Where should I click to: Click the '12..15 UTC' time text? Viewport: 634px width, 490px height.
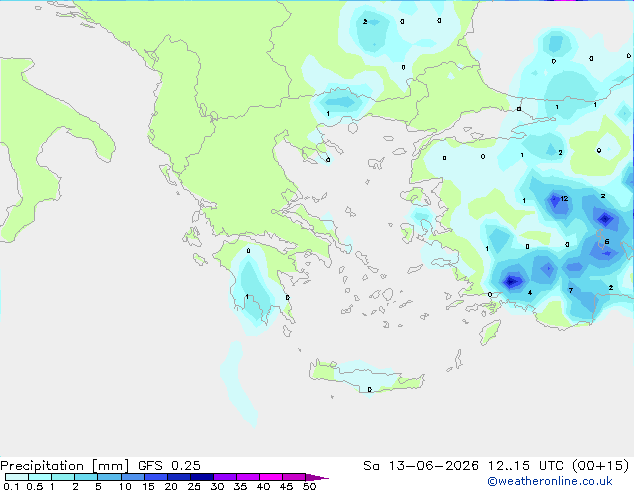coord(525,466)
